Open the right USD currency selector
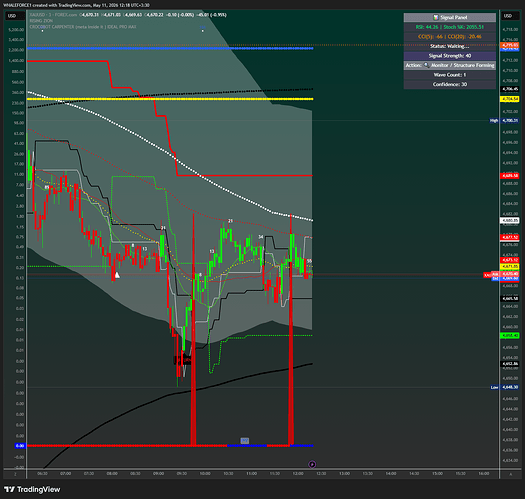Image resolution: width=525 pixels, height=499 pixels. click(508, 16)
